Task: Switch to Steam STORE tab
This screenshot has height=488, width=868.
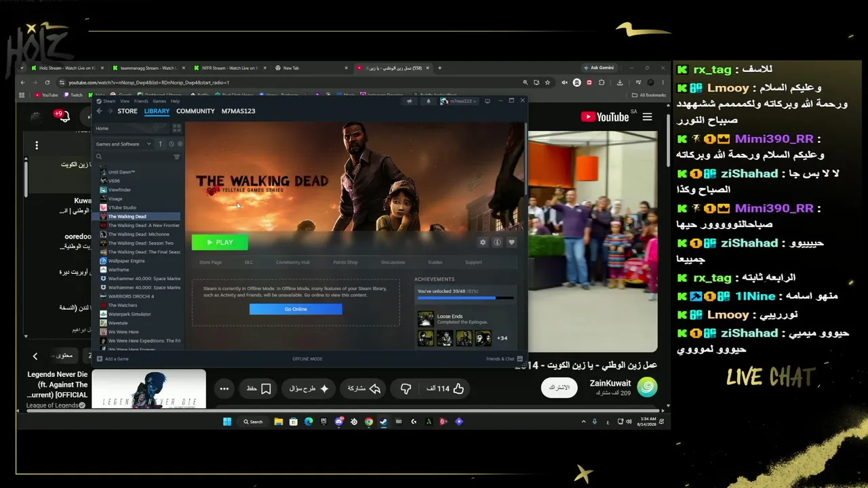Action: click(x=127, y=111)
